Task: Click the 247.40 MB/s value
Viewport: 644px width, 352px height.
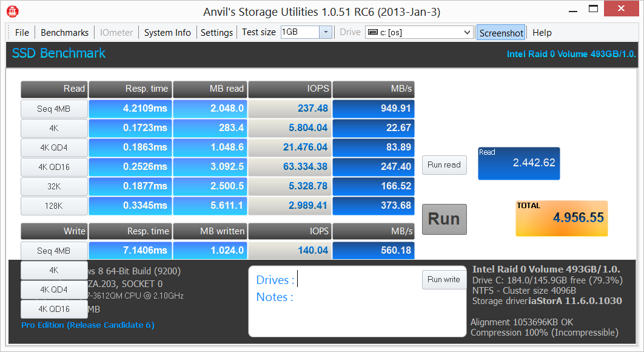Action: 374,166
